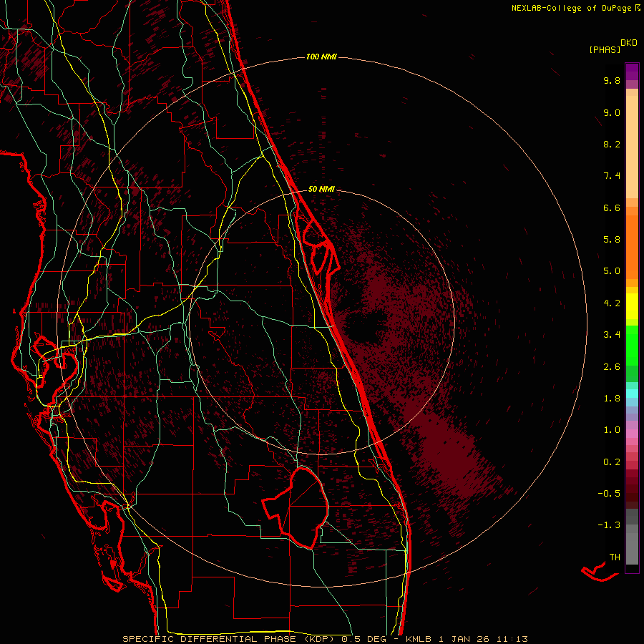Viewport: 644px width, 644px height.
Task: Click the NEXLAB-College of DuPage credit text
Action: [571, 8]
